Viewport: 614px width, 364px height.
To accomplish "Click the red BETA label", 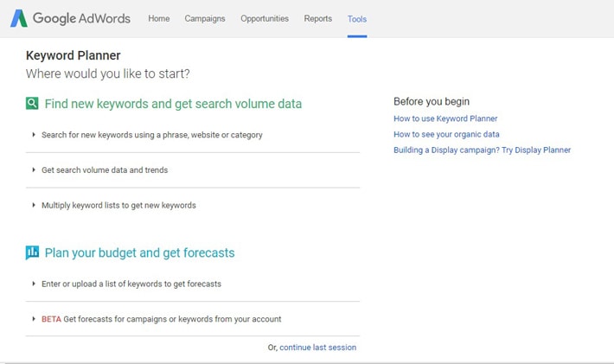I will coord(51,319).
